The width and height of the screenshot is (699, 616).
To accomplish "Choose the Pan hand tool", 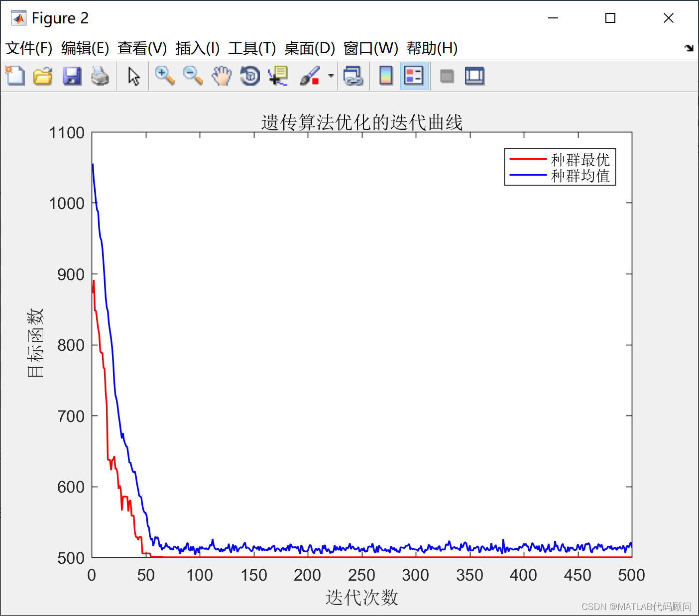I will [222, 76].
